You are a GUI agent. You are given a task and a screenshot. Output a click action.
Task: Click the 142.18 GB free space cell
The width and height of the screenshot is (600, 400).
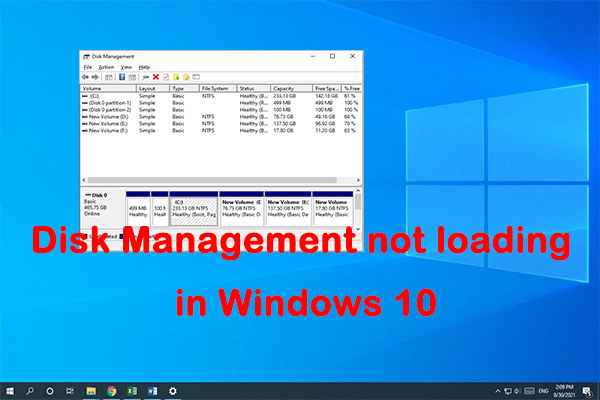click(x=326, y=96)
